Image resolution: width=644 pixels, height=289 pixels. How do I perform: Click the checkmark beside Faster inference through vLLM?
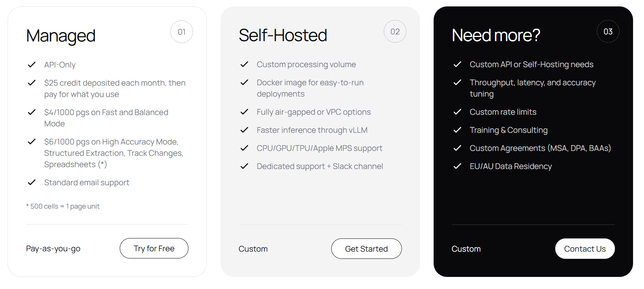pyautogui.click(x=244, y=130)
